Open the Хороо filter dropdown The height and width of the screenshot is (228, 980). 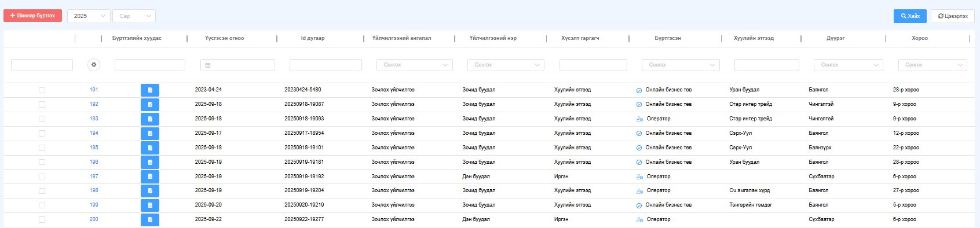tap(933, 65)
